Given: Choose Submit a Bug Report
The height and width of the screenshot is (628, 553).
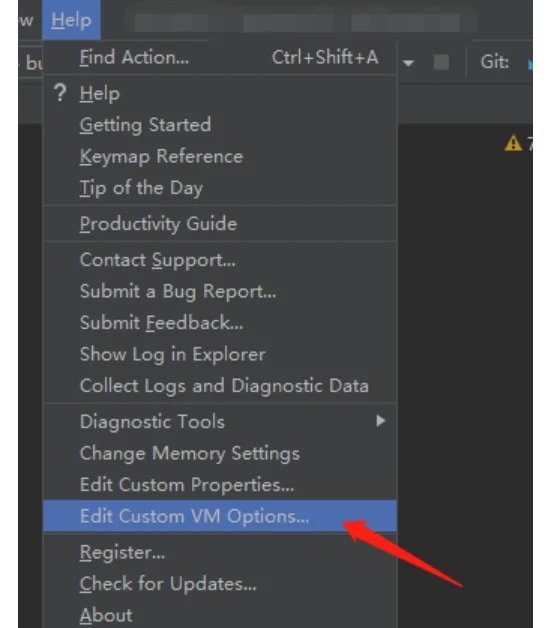Looking at the screenshot, I should (220, 291).
